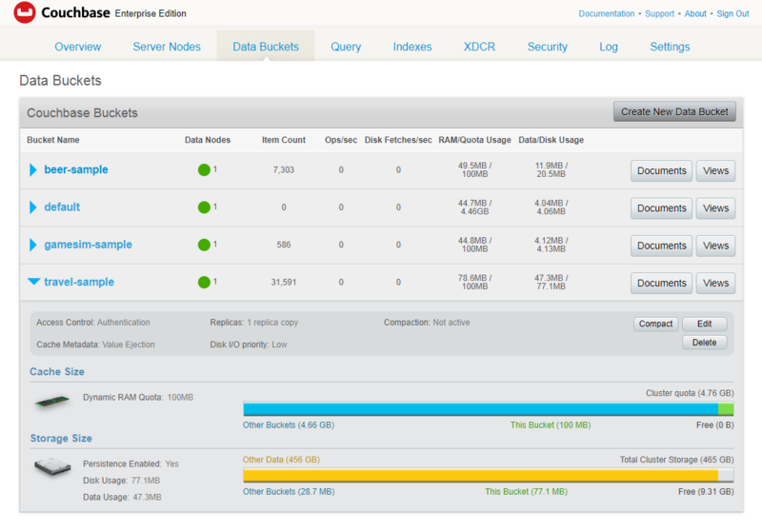
Task: Click the RAM/Quota Usage column header
Action: (x=474, y=140)
